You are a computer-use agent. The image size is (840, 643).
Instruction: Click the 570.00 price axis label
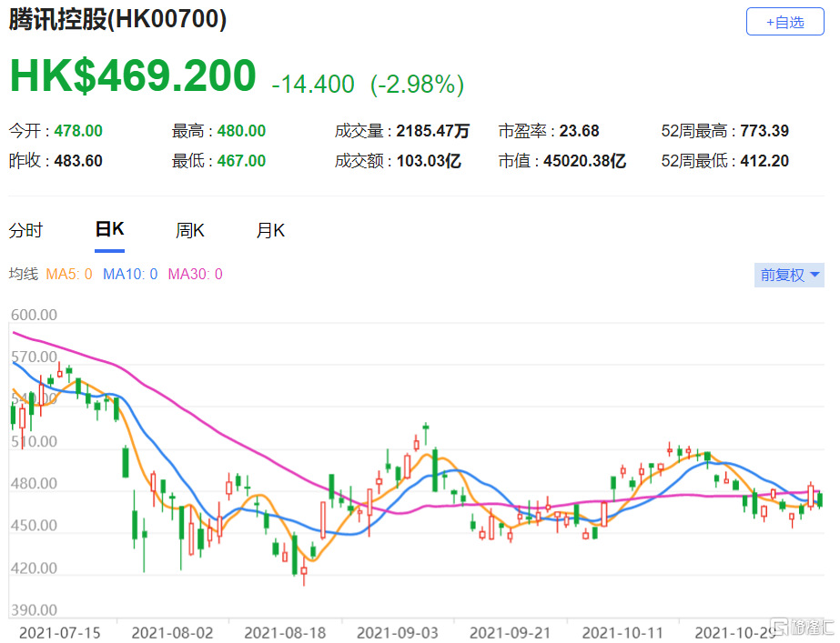tap(34, 357)
